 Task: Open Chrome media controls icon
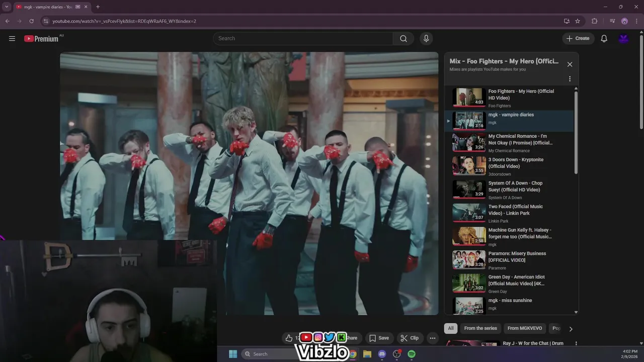[612, 21]
